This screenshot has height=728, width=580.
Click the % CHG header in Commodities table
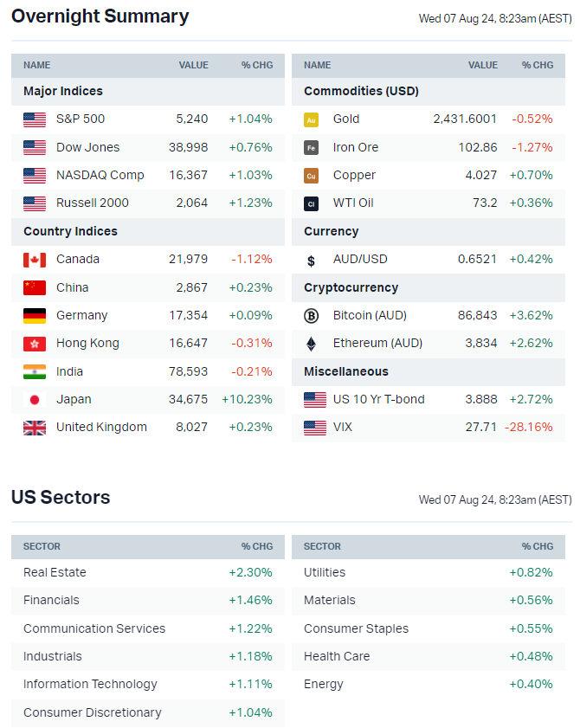coord(538,66)
